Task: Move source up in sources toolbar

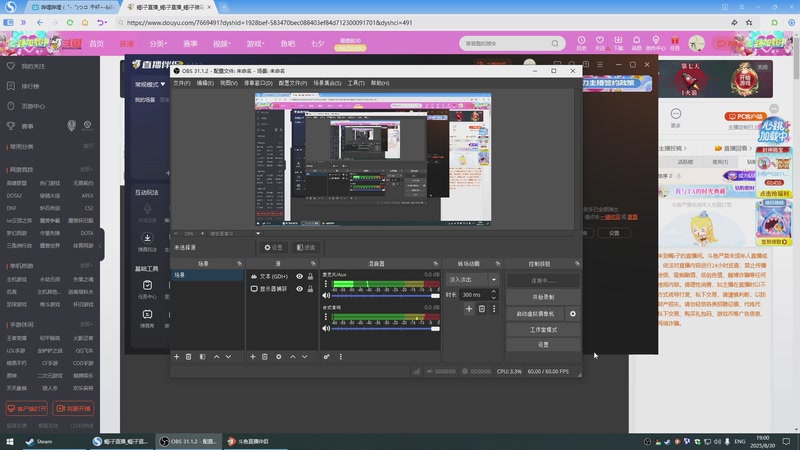Action: click(293, 357)
